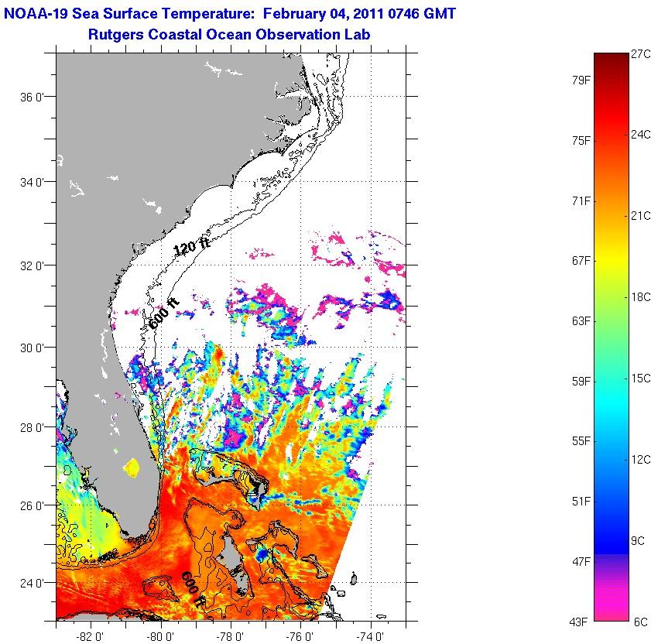Click 'Rutgers Coastal Ocean Observation Lab' subtitle
651x644 pixels.
(229, 34)
